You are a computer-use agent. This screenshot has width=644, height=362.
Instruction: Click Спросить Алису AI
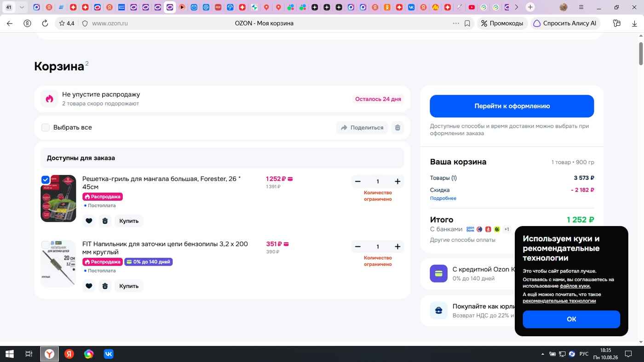[565, 23]
